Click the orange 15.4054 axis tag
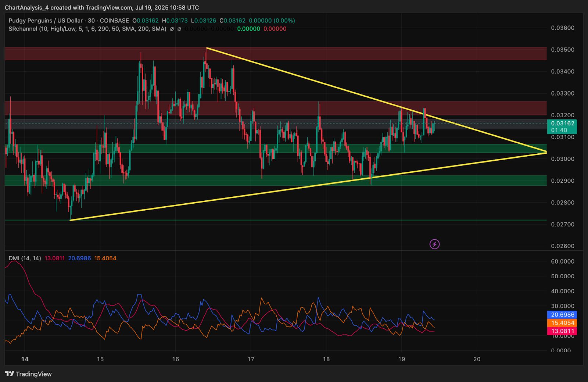This screenshot has height=382, width=588. (562, 323)
